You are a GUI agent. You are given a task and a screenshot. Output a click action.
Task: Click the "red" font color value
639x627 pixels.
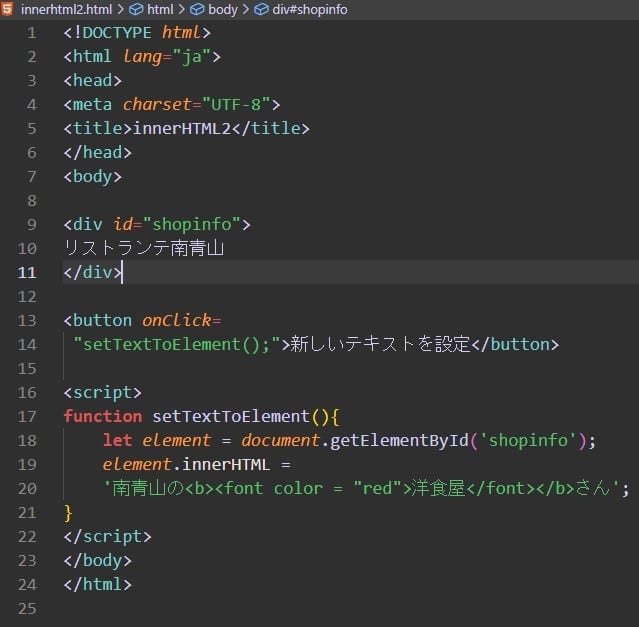379,488
